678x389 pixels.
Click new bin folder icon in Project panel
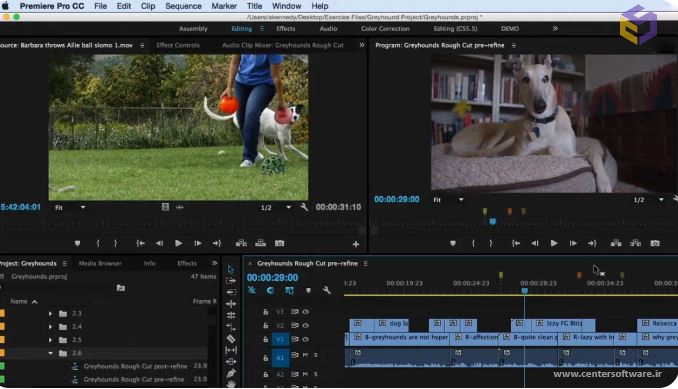click(x=121, y=288)
